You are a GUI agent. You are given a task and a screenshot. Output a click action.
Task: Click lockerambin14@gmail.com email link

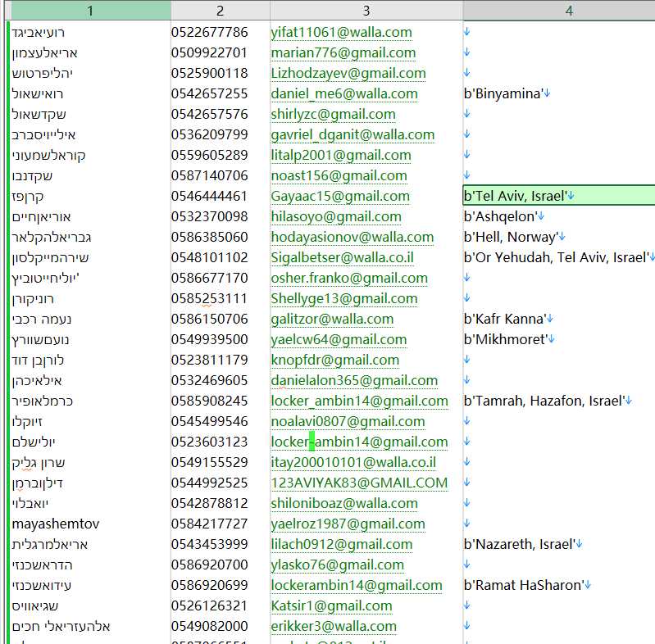[357, 585]
